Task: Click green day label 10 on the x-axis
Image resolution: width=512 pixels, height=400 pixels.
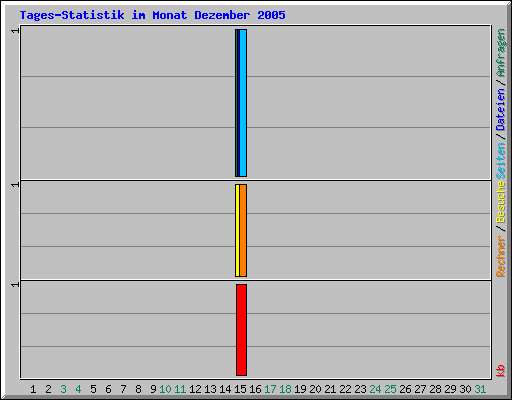Action: tap(165, 389)
